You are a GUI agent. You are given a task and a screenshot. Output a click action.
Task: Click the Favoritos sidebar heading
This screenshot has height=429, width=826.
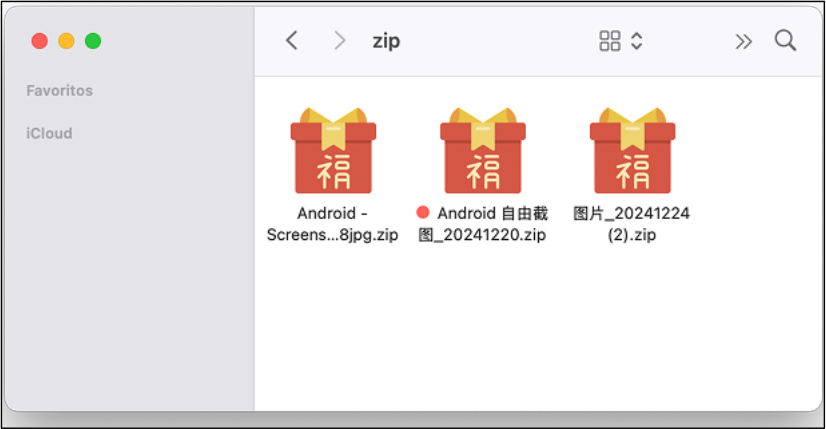[60, 91]
